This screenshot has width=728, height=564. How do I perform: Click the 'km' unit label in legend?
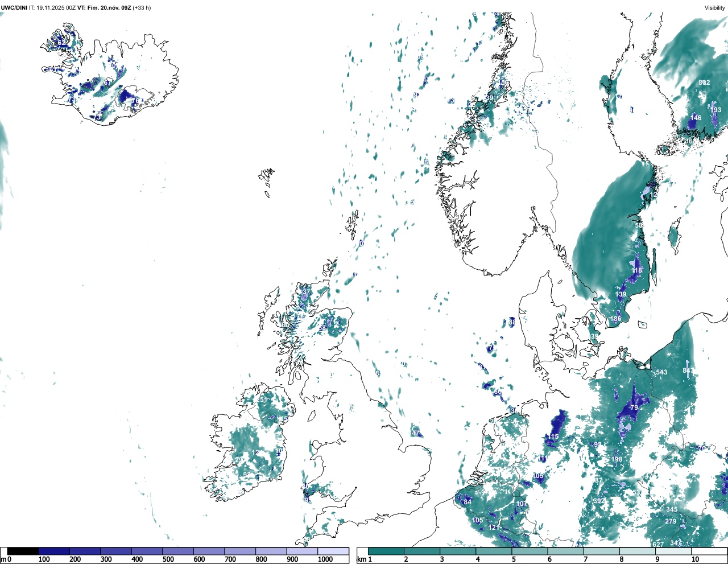[361, 559]
